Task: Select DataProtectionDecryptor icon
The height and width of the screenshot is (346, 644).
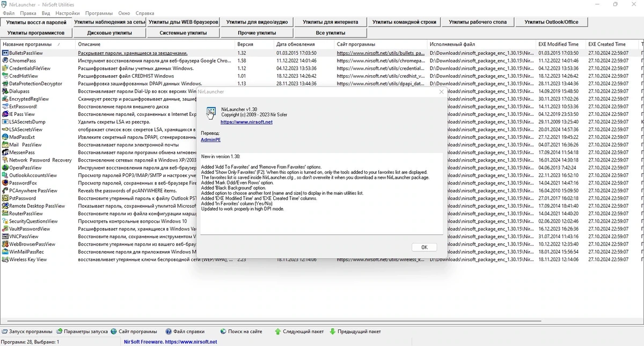Action: click(x=5, y=84)
